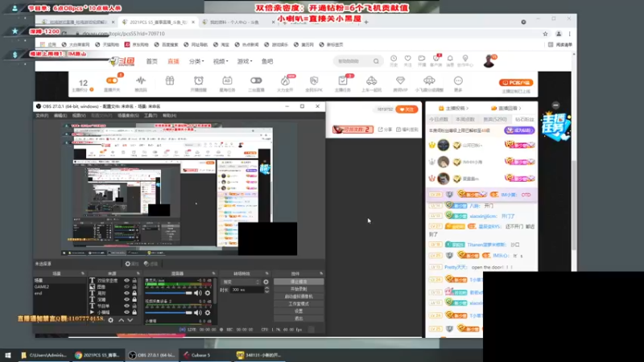This screenshot has height=362, width=644.
Task: Move selected source up with arrow
Action: 122,319
